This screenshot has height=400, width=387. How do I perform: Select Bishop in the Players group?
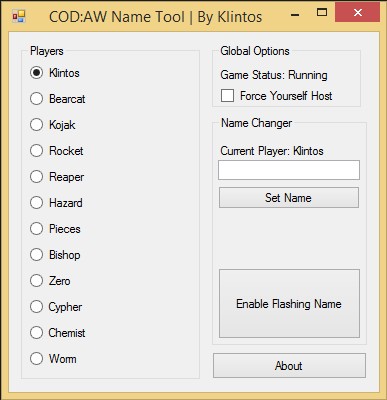(55, 255)
